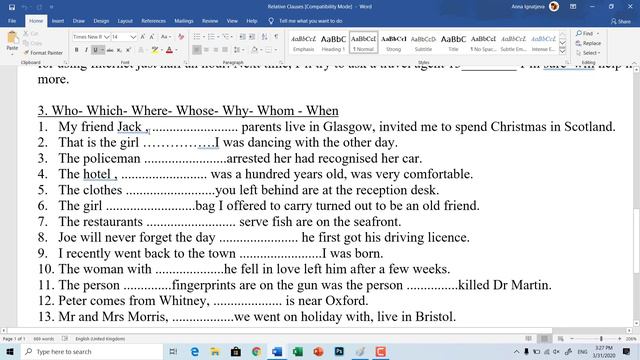The image size is (640, 360).
Task: Save the document with quick access icon
Action: click(12, 7)
